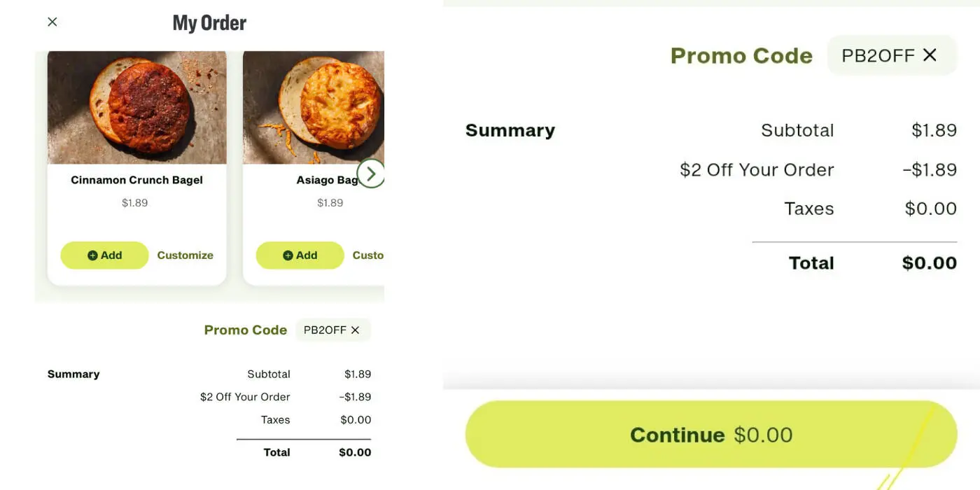The height and width of the screenshot is (490, 980).
Task: Click the smaller Promo Code label
Action: (246, 330)
